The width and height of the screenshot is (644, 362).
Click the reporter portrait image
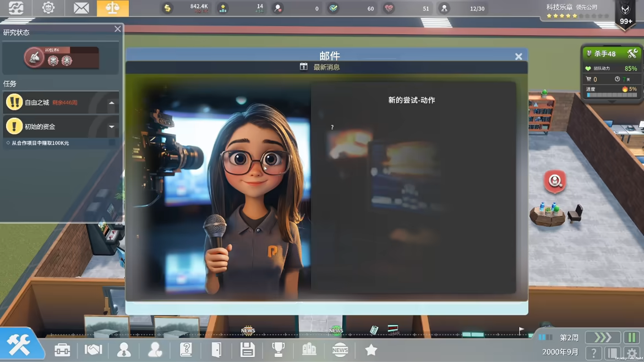(221, 189)
